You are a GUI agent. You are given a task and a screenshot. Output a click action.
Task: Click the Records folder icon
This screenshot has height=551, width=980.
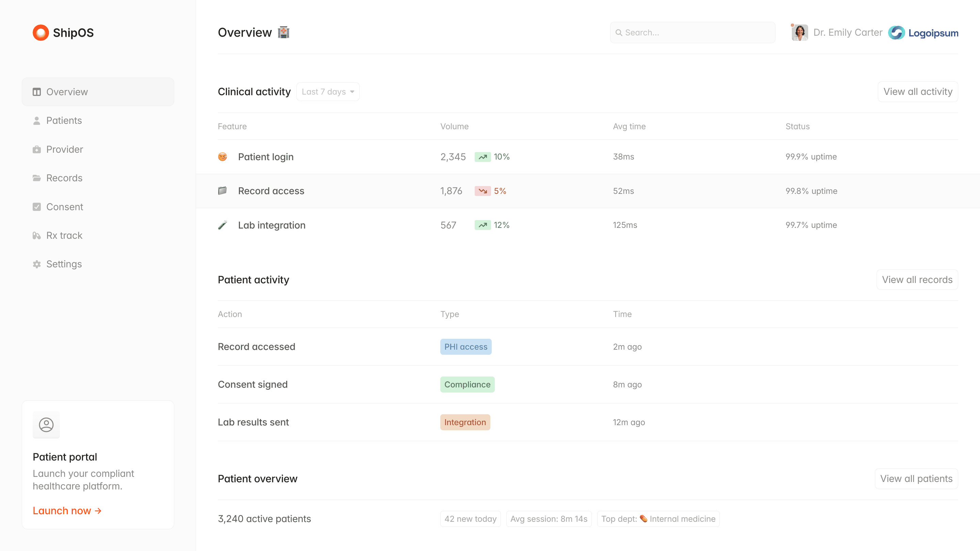coord(37,178)
